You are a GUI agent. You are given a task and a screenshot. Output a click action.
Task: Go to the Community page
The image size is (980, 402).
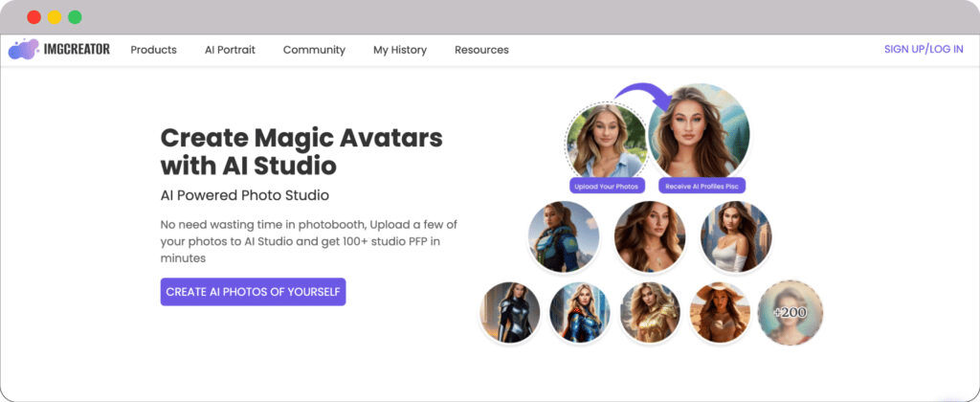pyautogui.click(x=314, y=50)
